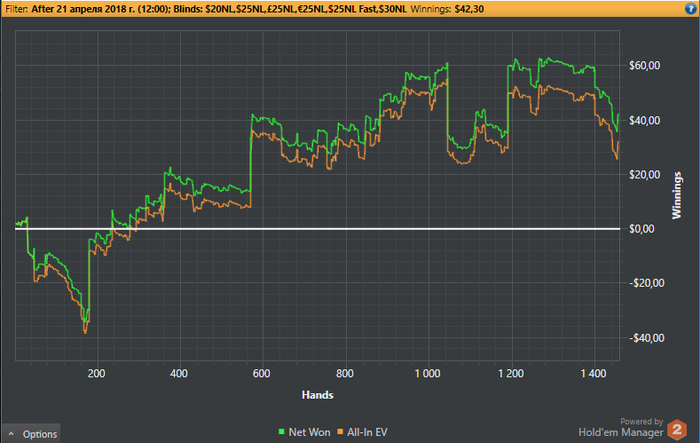Click the Blinds filter list text
This screenshot has height=443, width=700.
[290, 9]
